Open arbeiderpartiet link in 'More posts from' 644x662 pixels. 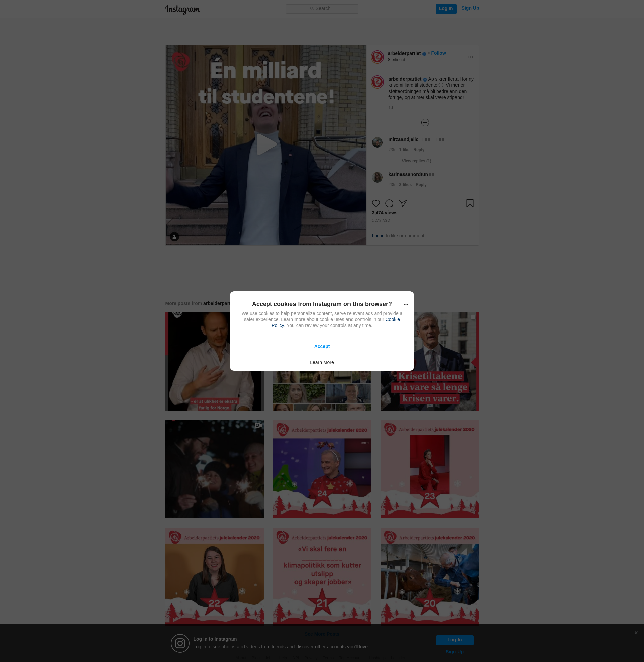217,304
